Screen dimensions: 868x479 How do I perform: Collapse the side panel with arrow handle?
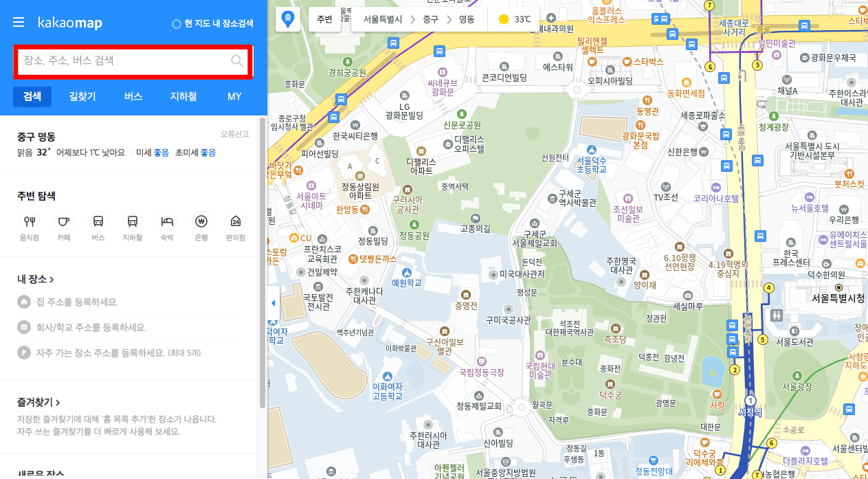pos(274,303)
